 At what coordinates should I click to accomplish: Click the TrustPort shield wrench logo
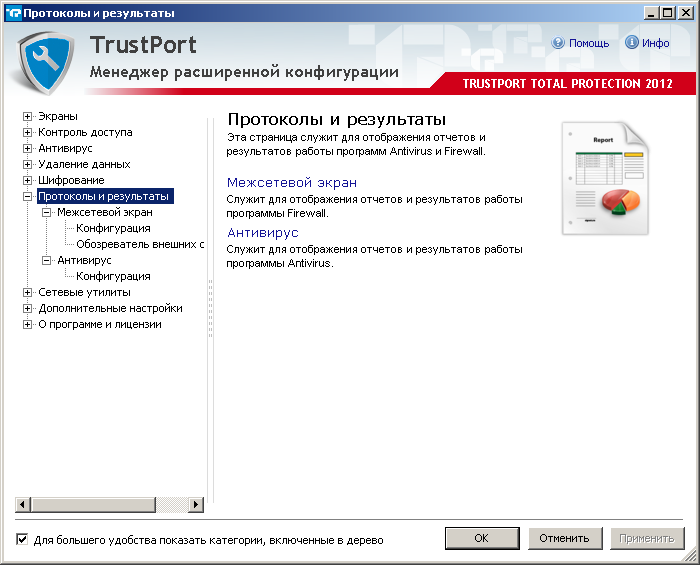(46, 62)
